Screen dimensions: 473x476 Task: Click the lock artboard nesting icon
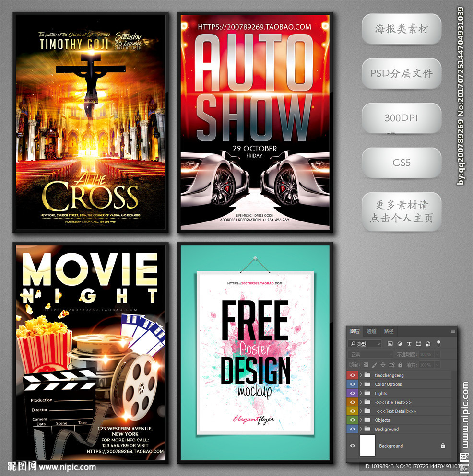pyautogui.click(x=391, y=365)
